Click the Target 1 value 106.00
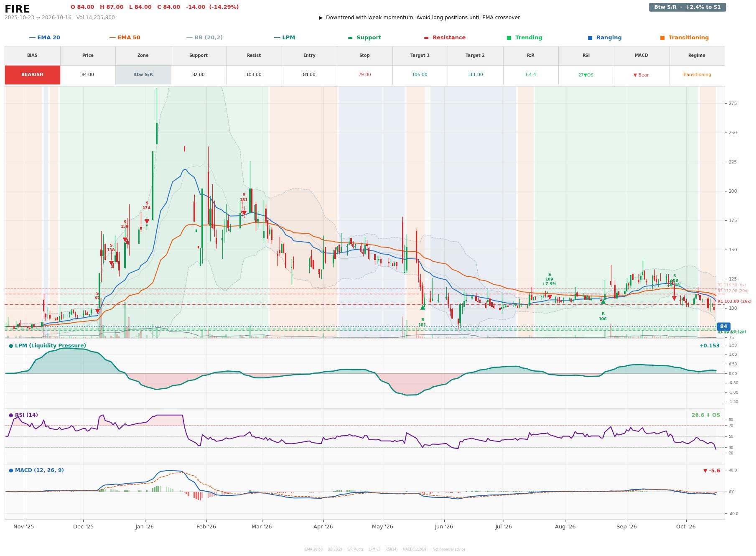Screen dimensions: 756x556 [x=420, y=75]
